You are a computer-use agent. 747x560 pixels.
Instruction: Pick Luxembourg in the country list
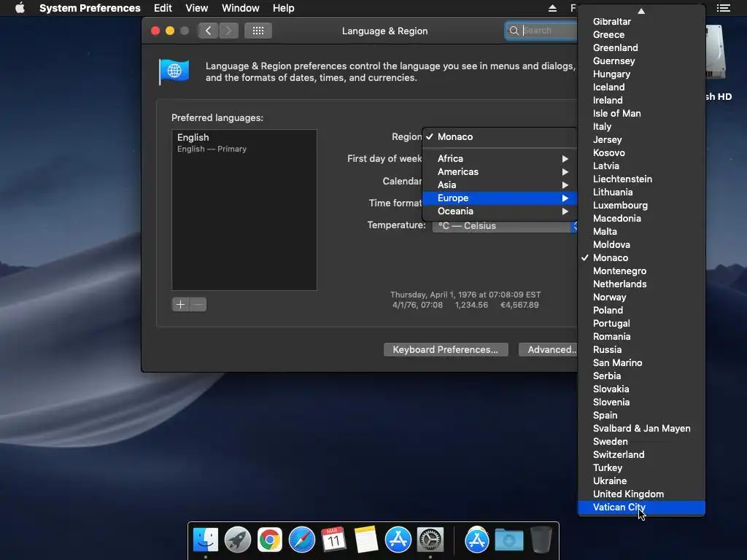(641, 205)
